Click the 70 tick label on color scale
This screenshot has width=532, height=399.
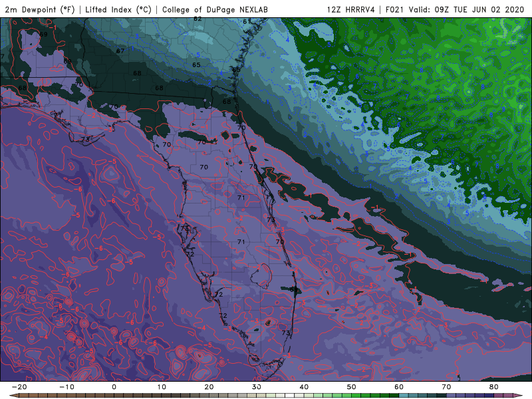point(446,387)
